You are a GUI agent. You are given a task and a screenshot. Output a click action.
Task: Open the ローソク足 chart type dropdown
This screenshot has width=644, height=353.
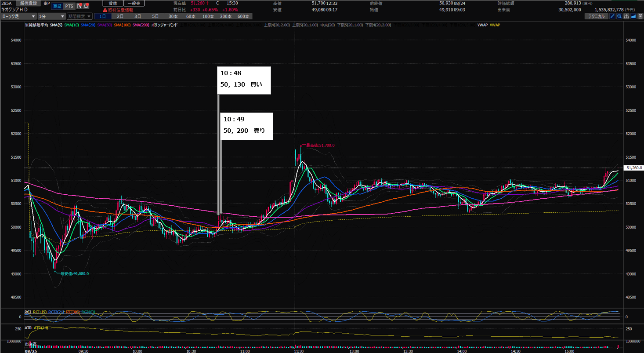pos(18,16)
